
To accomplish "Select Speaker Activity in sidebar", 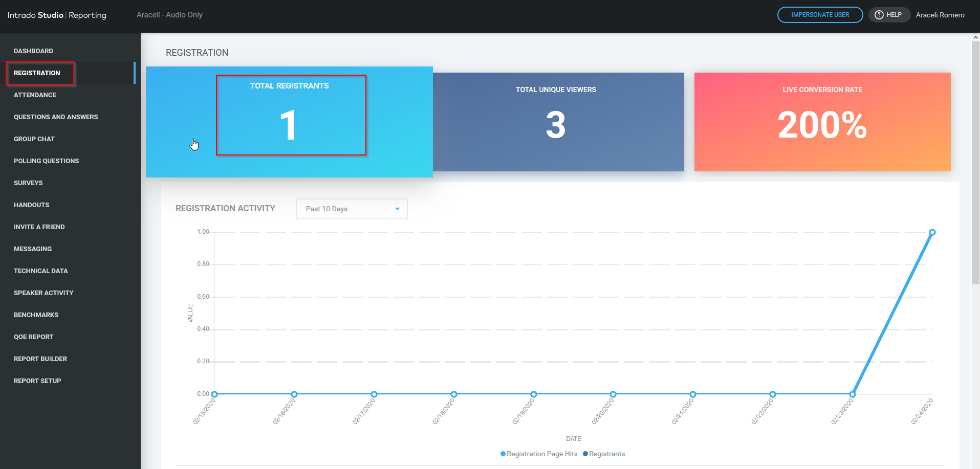I will (x=43, y=293).
